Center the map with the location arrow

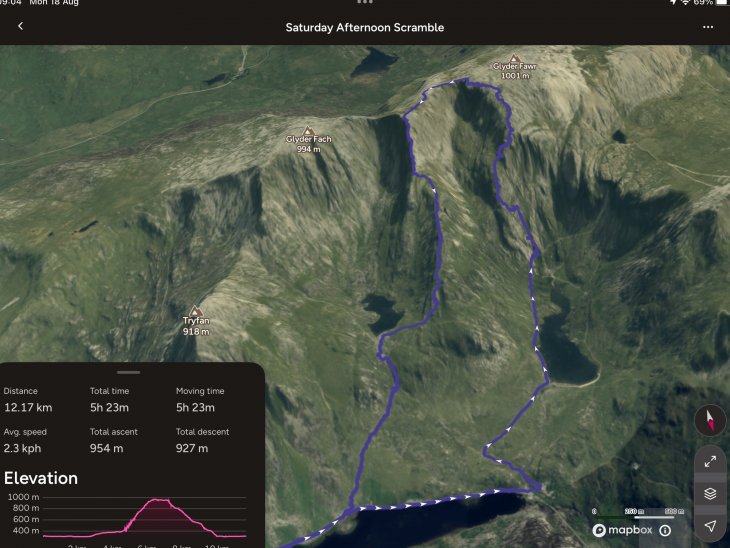pos(710,526)
